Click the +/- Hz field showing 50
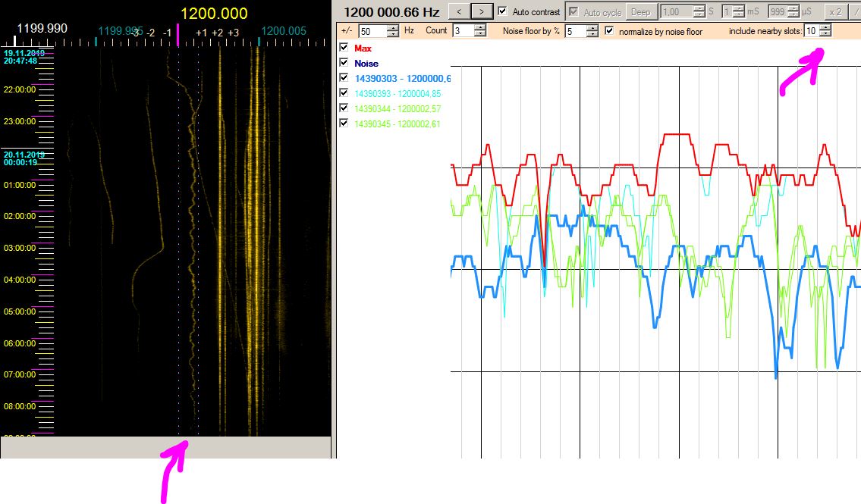Screen dimensions: 861x504 372,31
